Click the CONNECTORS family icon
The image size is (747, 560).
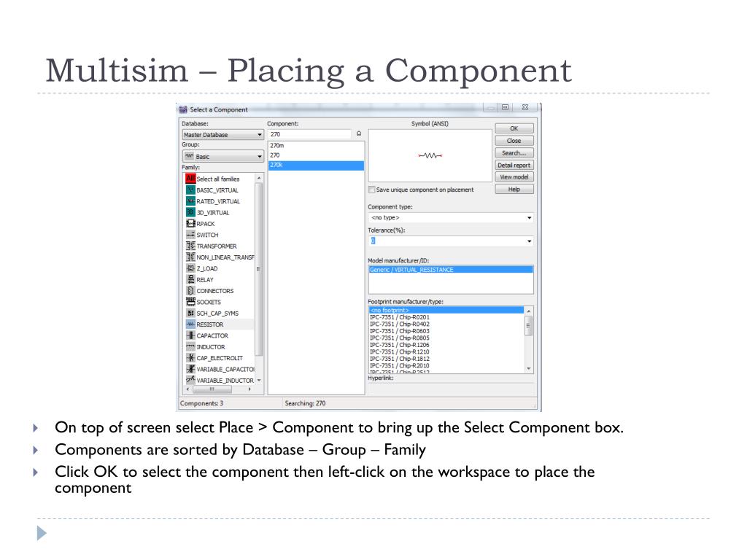(x=190, y=290)
